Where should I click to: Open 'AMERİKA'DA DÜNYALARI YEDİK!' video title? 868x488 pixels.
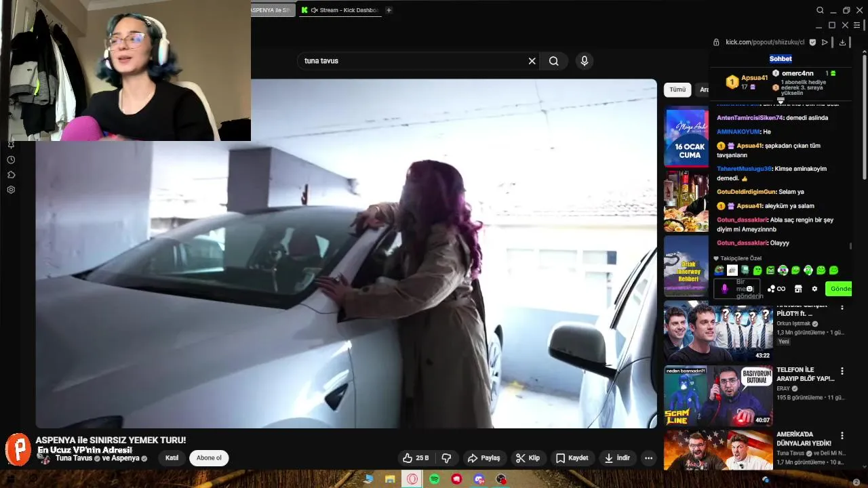(804, 439)
